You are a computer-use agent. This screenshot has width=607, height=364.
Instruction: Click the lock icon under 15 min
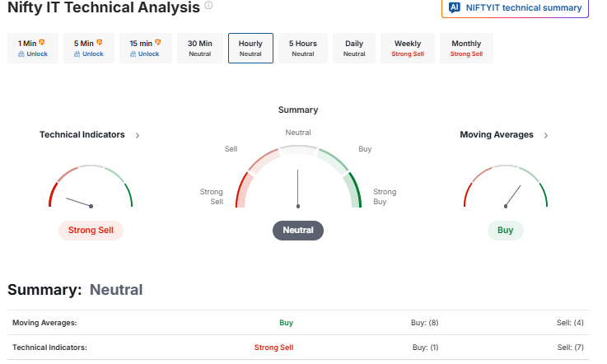click(133, 54)
